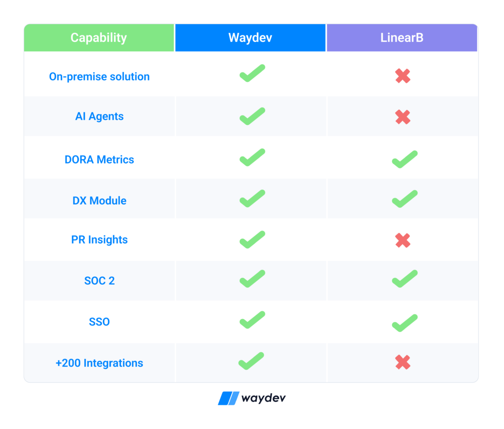This screenshot has width=504, height=429.
Task: Select the LinearB column header
Action: coord(402,37)
